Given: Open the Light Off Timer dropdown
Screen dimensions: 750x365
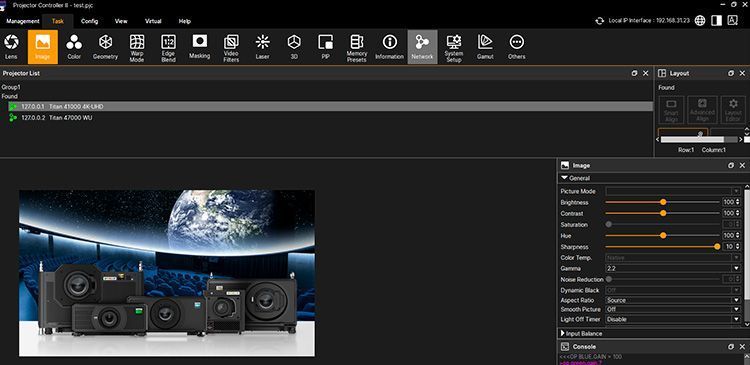Looking at the screenshot, I should tap(673, 319).
